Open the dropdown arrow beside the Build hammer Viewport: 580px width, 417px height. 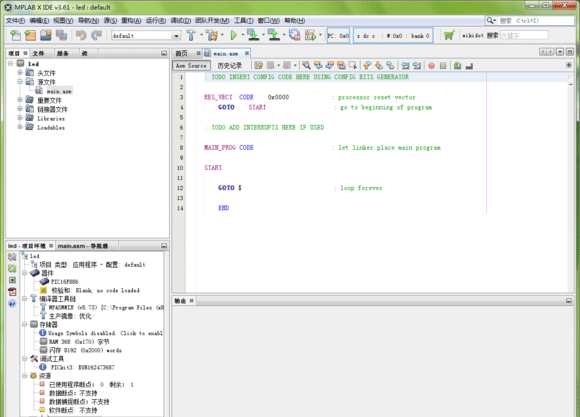[201, 35]
